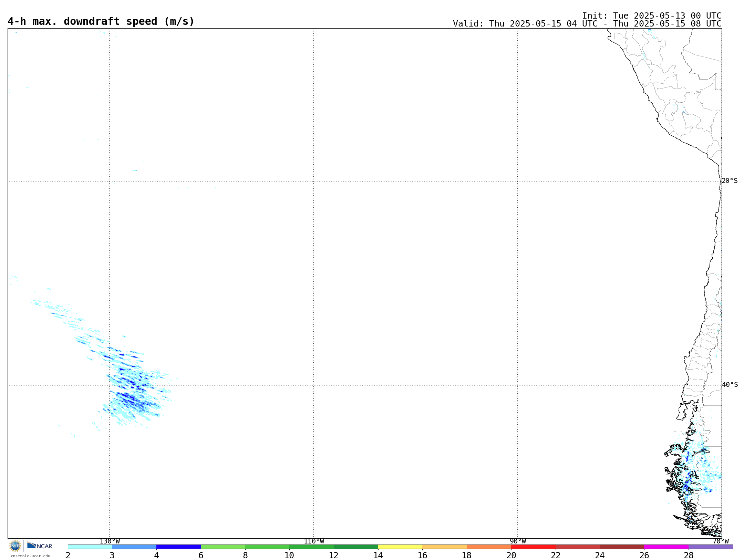The width and height of the screenshot is (744, 560).
Task: Click the colorbar tick label '10'
Action: coord(289,555)
